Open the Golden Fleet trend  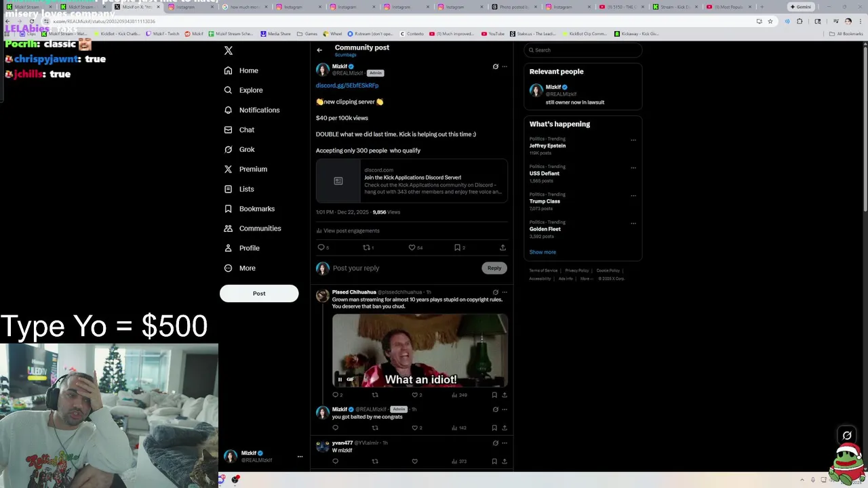coord(545,229)
